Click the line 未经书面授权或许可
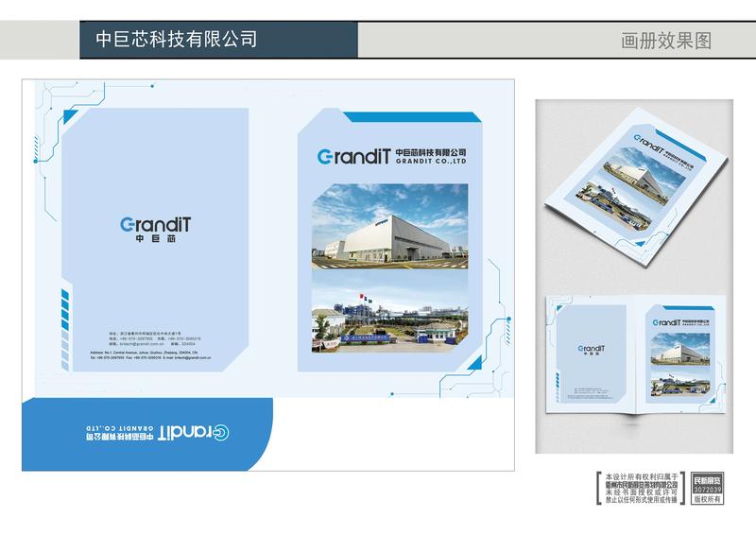 (642, 492)
